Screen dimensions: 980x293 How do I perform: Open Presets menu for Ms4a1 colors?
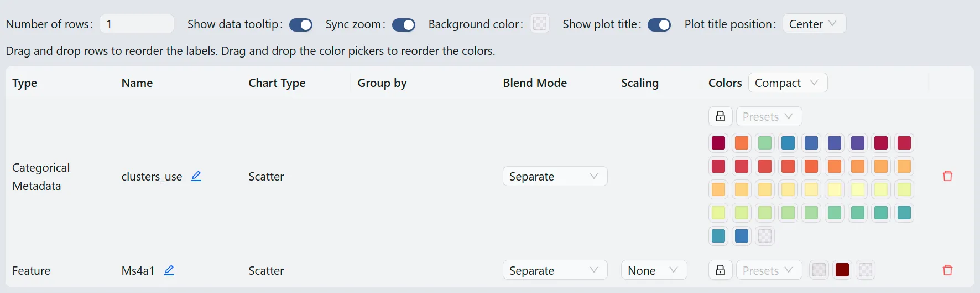pos(769,270)
